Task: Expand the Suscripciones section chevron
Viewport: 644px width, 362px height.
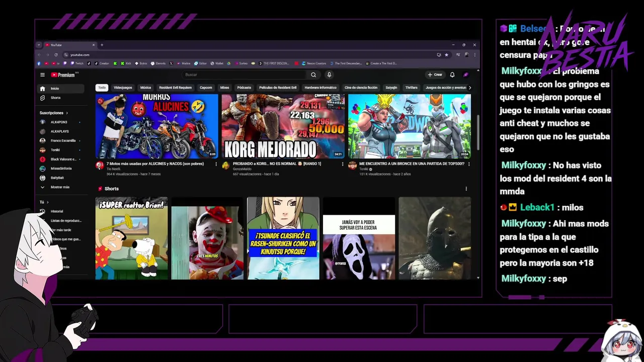Action: (x=67, y=113)
